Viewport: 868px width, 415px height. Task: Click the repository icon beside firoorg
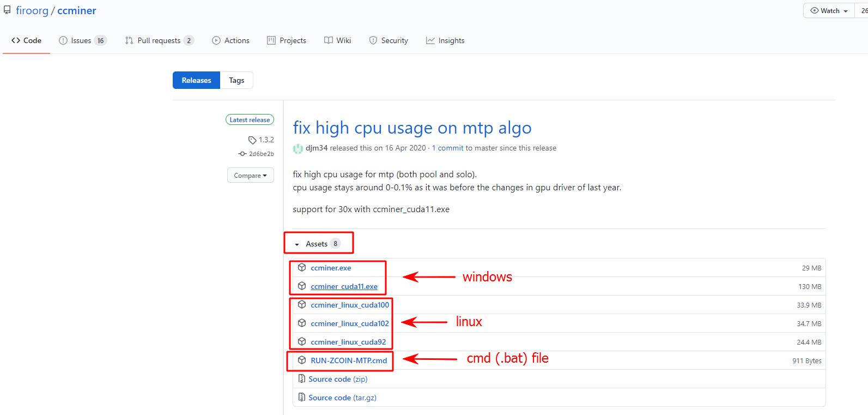(x=7, y=10)
